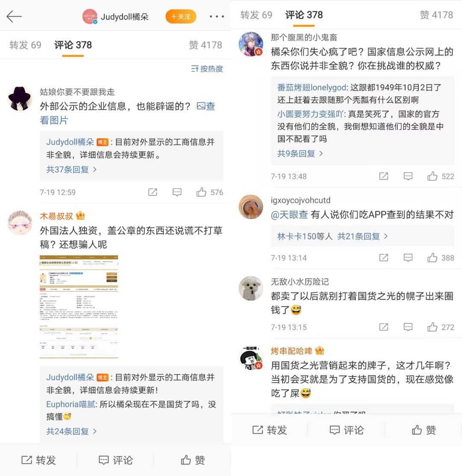
Task: Repost icon on the 7-19 12:59 comment
Action: pos(153,192)
